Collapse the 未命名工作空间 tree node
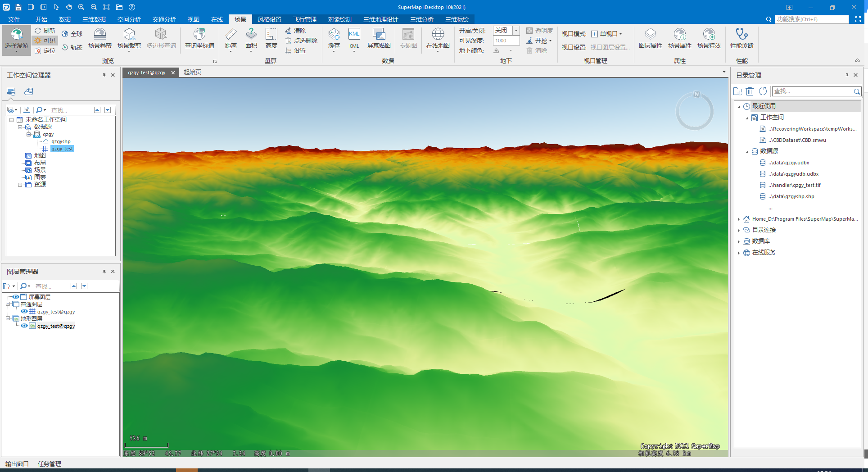The height and width of the screenshot is (472, 868). click(x=11, y=120)
